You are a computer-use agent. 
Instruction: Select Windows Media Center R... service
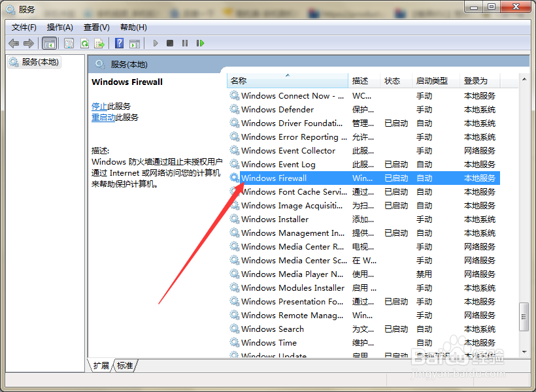364,246
